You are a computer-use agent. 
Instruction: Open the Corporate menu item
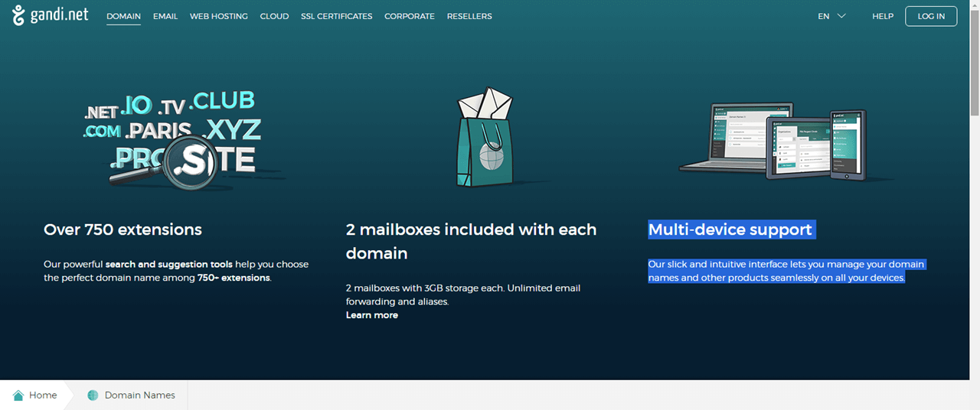pyautogui.click(x=410, y=16)
